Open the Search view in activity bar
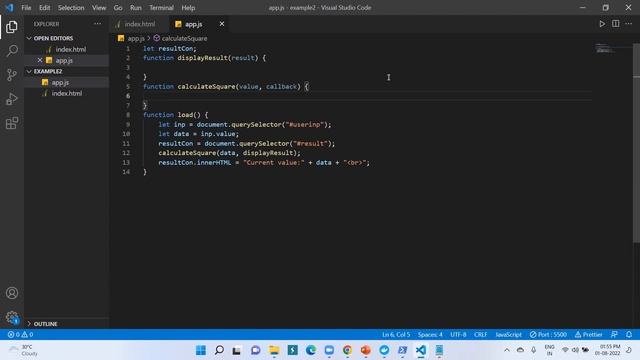The height and width of the screenshot is (360, 640). click(x=12, y=51)
